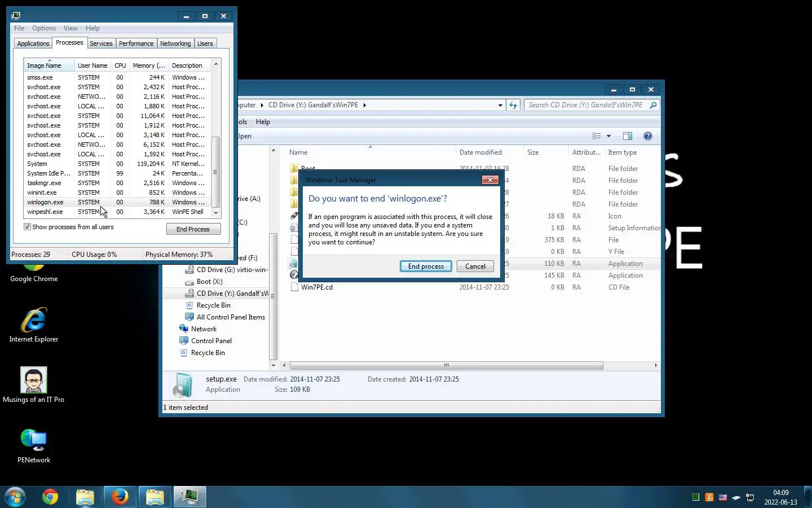Open Task Manager Options menu
812x508 pixels.
44,28
